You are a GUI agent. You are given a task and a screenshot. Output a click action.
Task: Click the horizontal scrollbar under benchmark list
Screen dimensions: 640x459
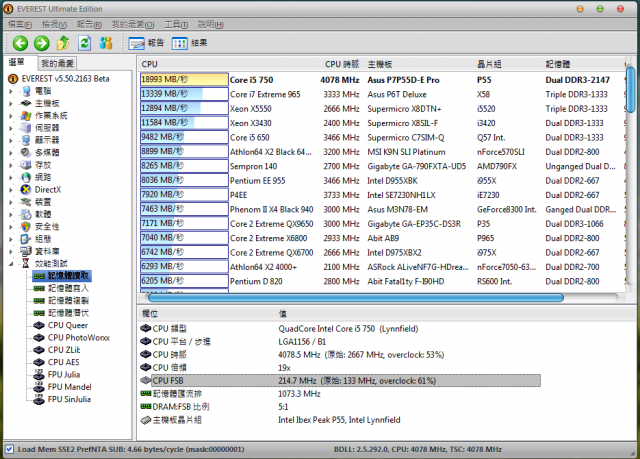[x=356, y=298]
